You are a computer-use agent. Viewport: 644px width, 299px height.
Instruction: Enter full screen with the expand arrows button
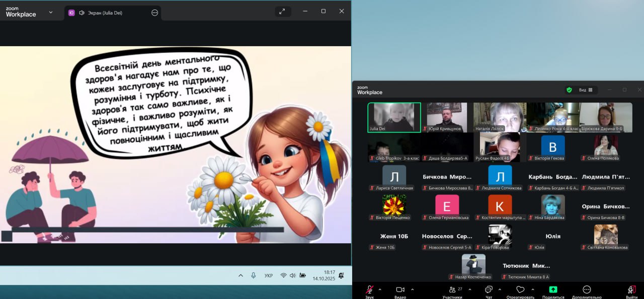[x=283, y=11]
